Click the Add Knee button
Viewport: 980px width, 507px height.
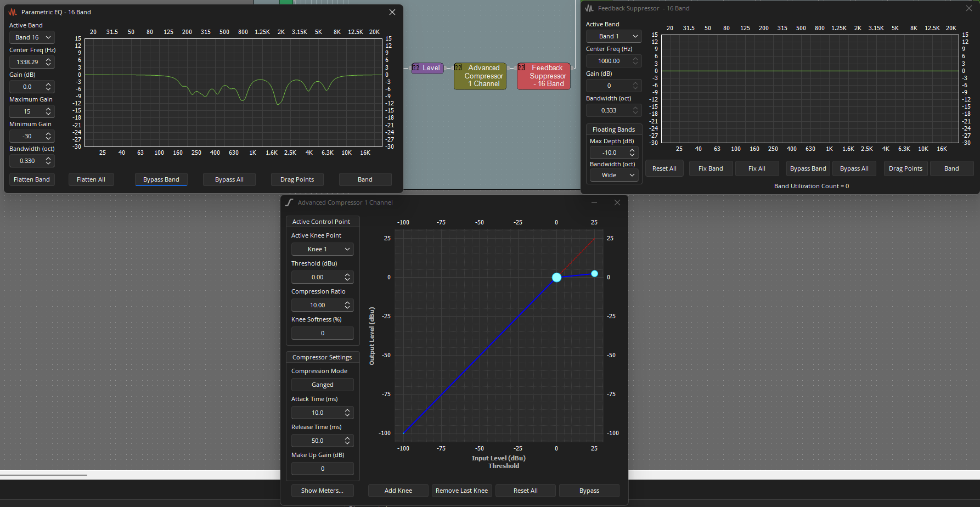click(398, 491)
